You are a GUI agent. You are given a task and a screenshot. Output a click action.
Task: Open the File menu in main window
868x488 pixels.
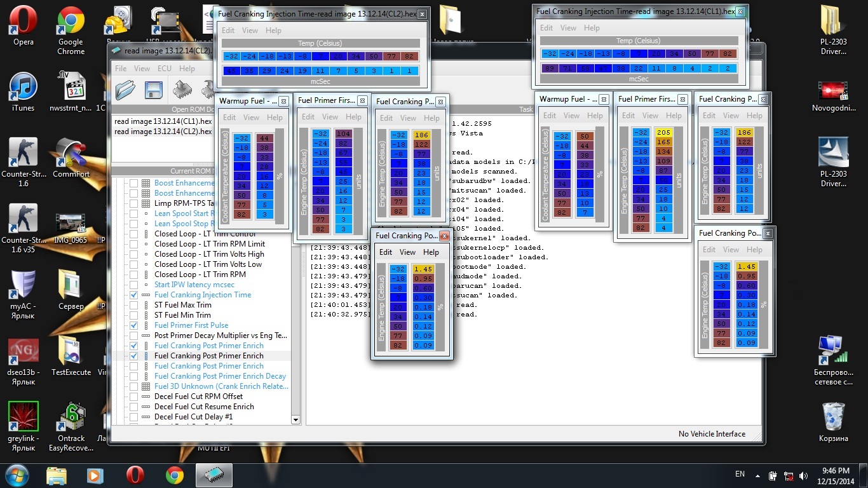(x=121, y=69)
